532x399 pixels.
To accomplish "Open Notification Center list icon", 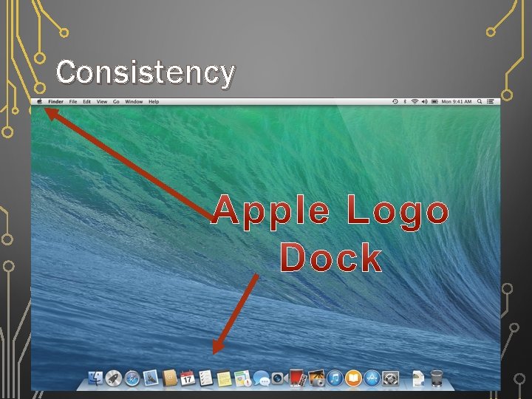I will click(x=491, y=101).
